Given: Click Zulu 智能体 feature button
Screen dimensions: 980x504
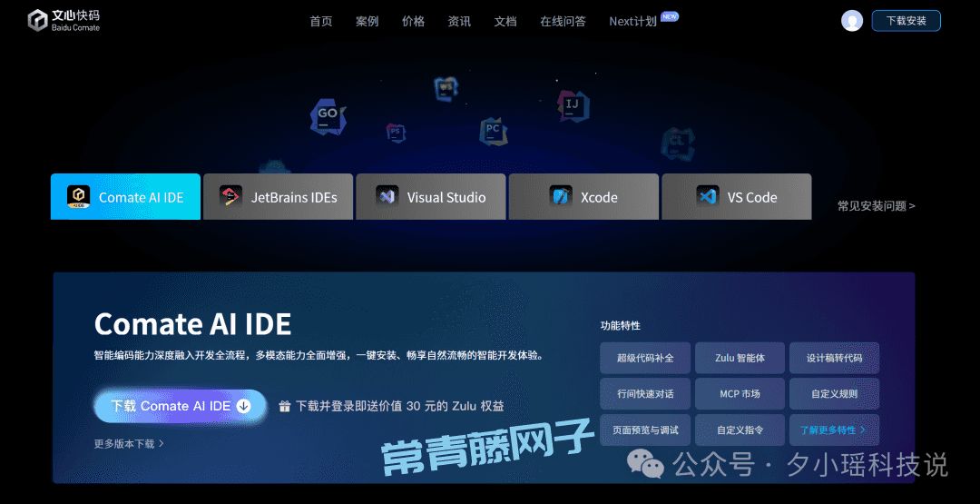Looking at the screenshot, I should (x=740, y=359).
